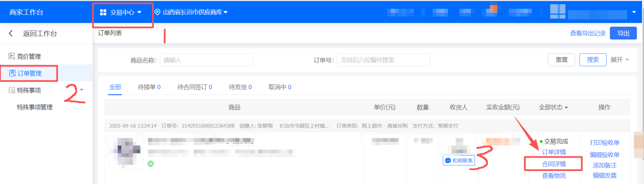Viewport: 644px width, 184px height.
Task: Expand more filters with 展开
Action: [619, 60]
